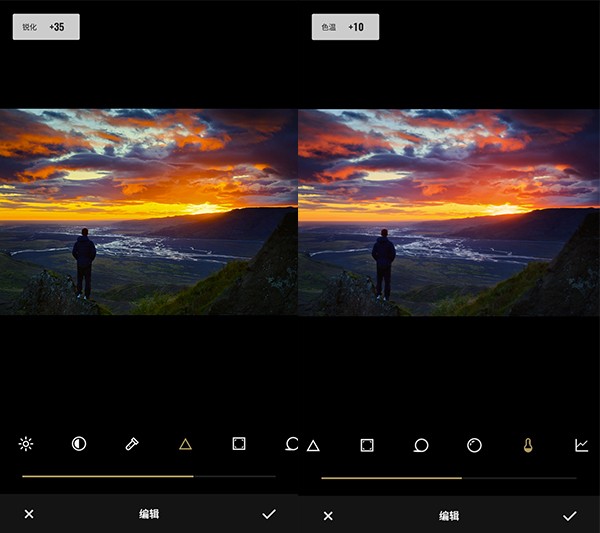The image size is (600, 533).
Task: Click the temperature slider track in right editor
Action: (x=449, y=478)
